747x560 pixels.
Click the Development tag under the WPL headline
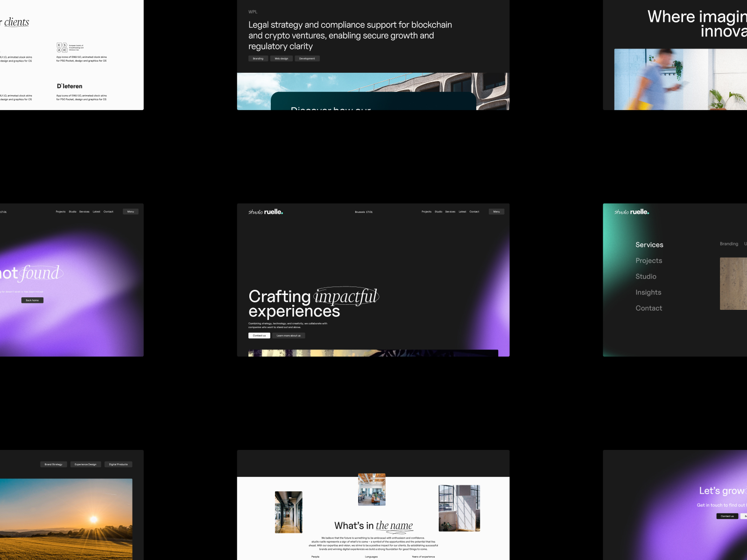coord(307,59)
